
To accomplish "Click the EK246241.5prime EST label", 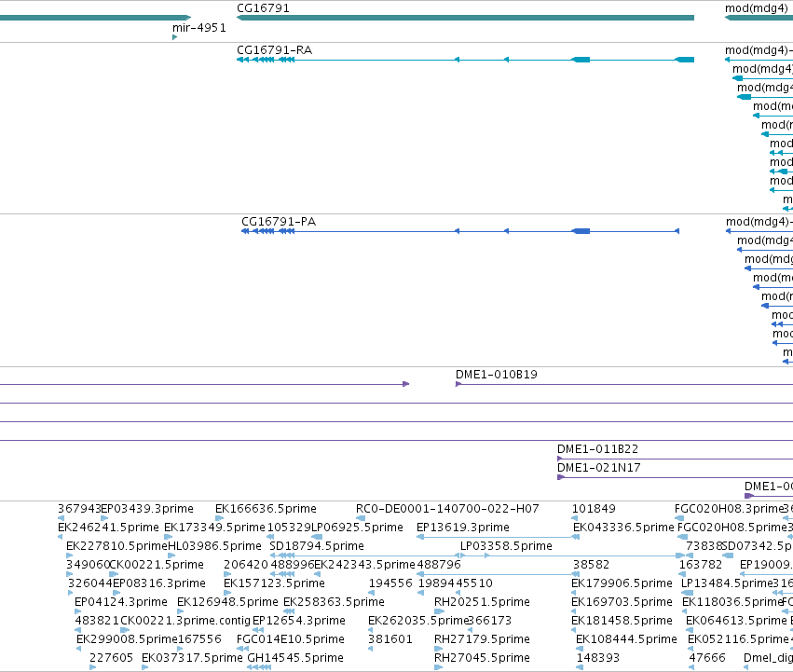I will pos(108,528).
